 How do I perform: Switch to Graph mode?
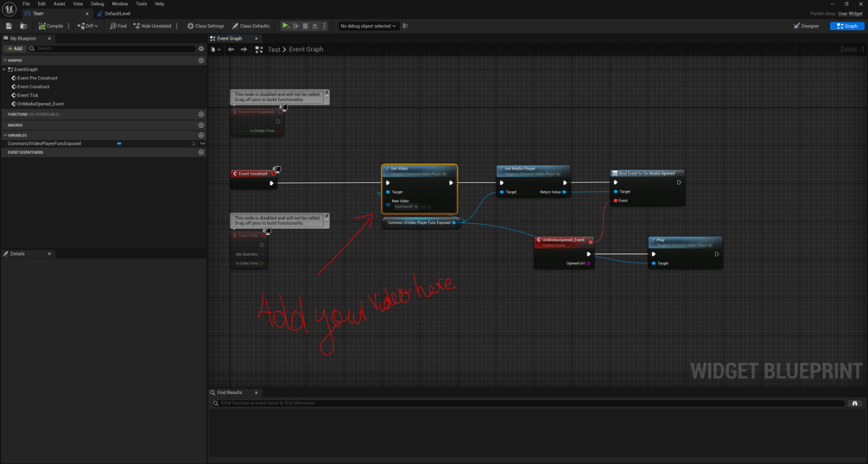pos(847,26)
